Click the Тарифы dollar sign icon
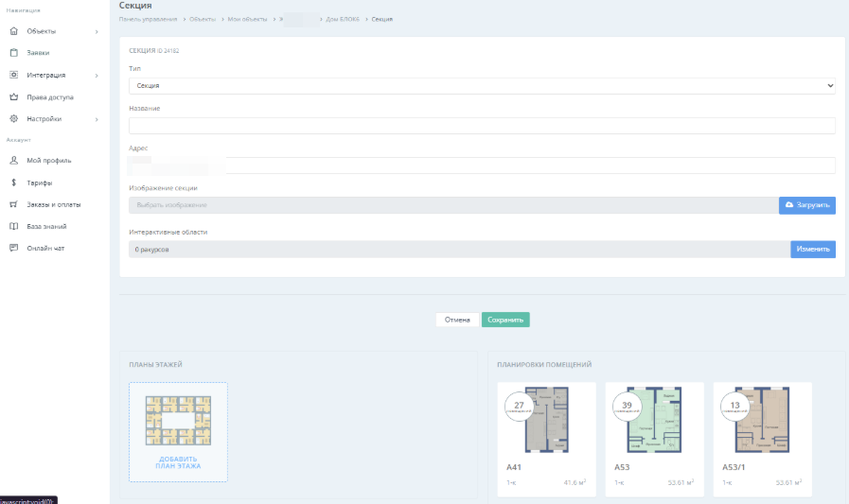This screenshot has width=849, height=504. coord(14,182)
